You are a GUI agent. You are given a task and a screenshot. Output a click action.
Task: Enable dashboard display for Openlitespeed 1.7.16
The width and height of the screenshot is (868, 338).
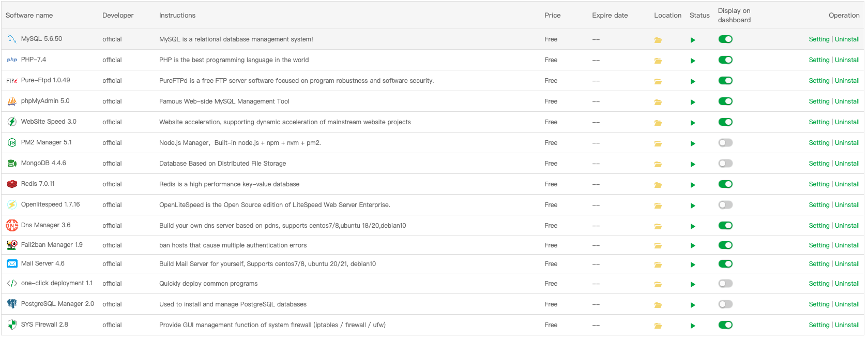point(725,205)
